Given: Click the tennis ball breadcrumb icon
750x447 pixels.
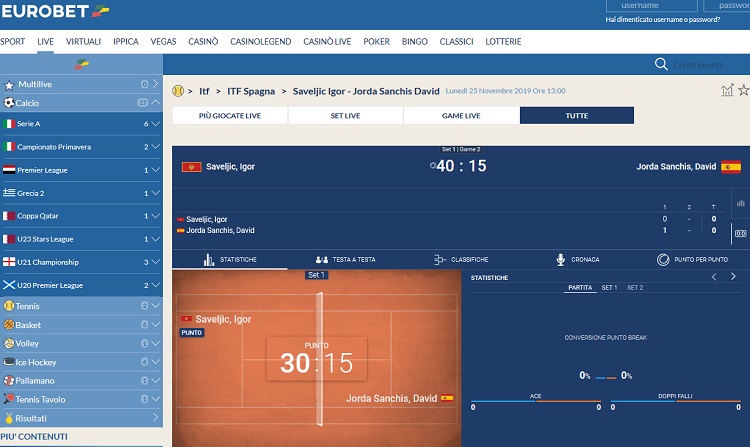Looking at the screenshot, I should [x=178, y=91].
